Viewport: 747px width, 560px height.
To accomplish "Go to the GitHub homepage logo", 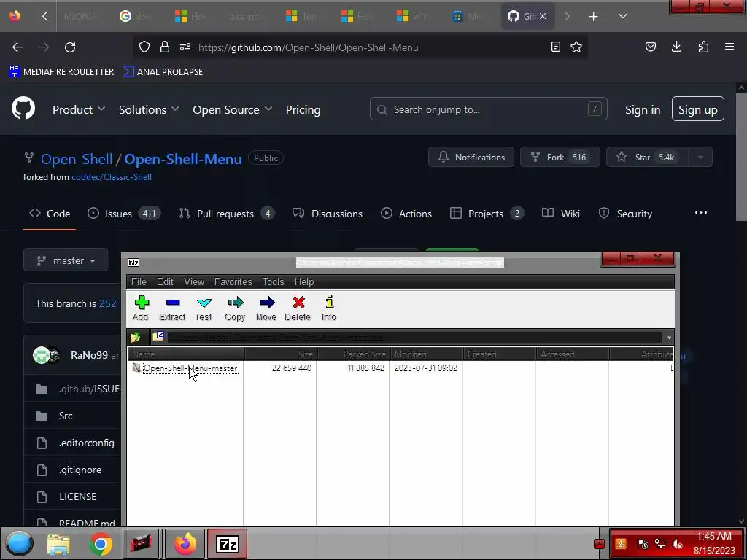I will tap(23, 109).
